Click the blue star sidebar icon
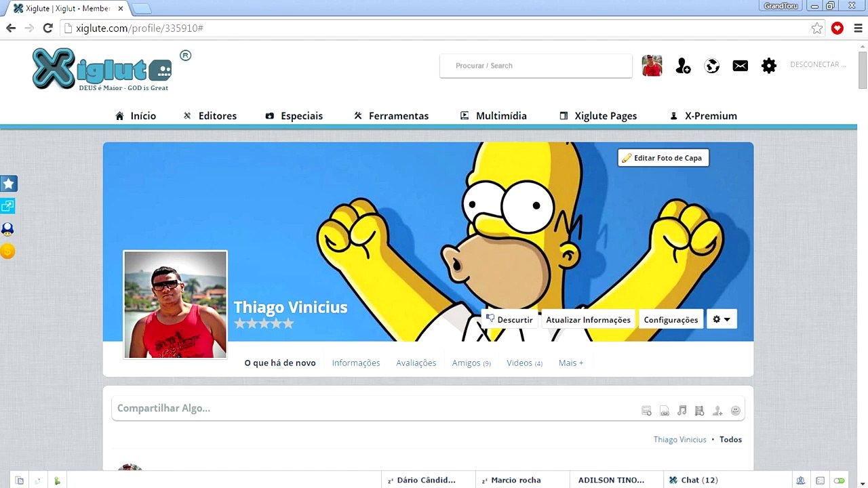Viewport: 868px width, 488px height. 8,184
